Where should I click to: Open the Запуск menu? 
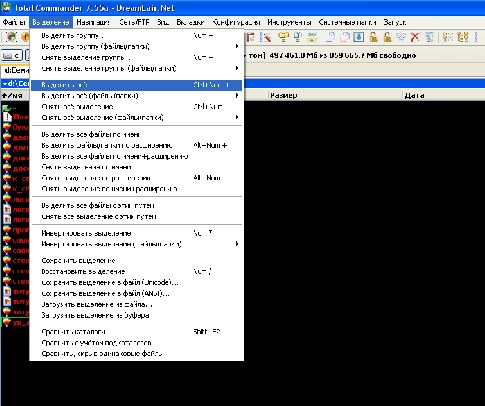click(395, 22)
